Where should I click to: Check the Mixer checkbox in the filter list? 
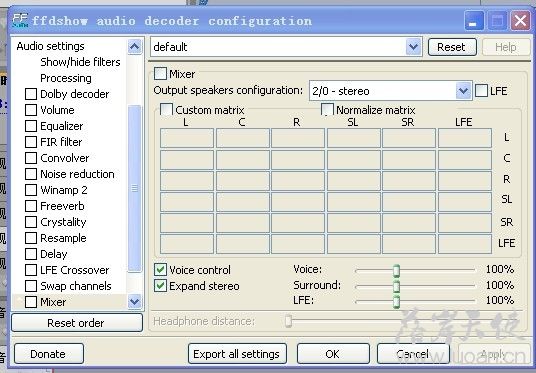click(x=31, y=302)
